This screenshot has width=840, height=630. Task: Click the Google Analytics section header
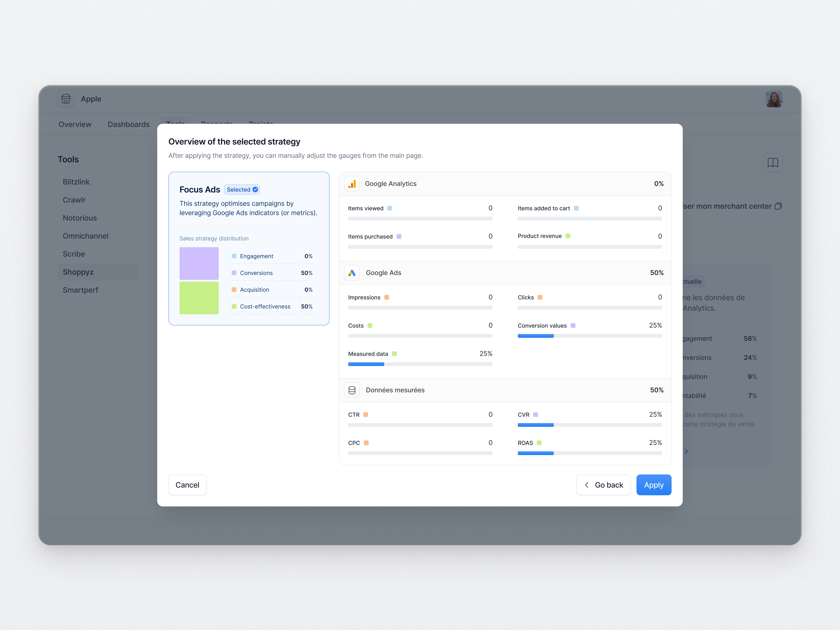(x=505, y=184)
